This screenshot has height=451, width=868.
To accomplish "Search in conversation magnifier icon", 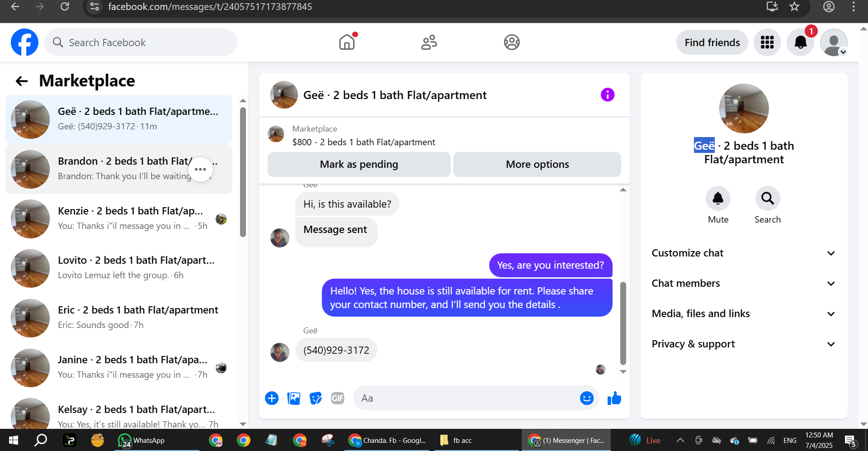I will click(x=768, y=198).
